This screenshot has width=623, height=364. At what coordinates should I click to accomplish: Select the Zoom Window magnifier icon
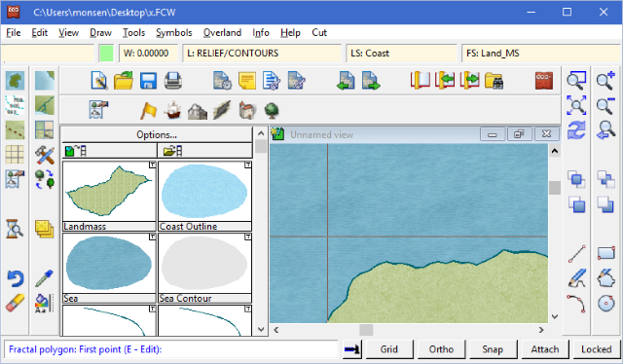pos(576,81)
